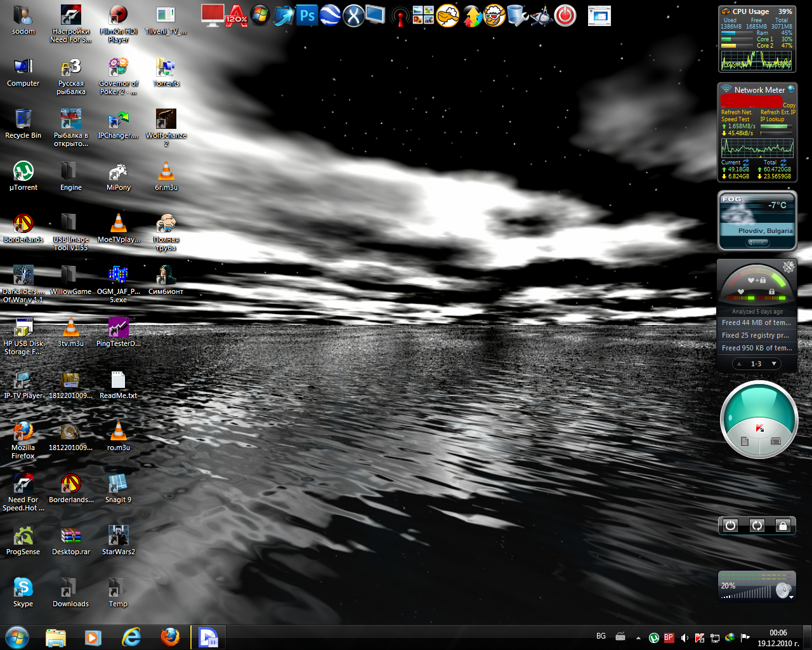
Task: Launch Google Earth from the dock
Action: coord(330,15)
